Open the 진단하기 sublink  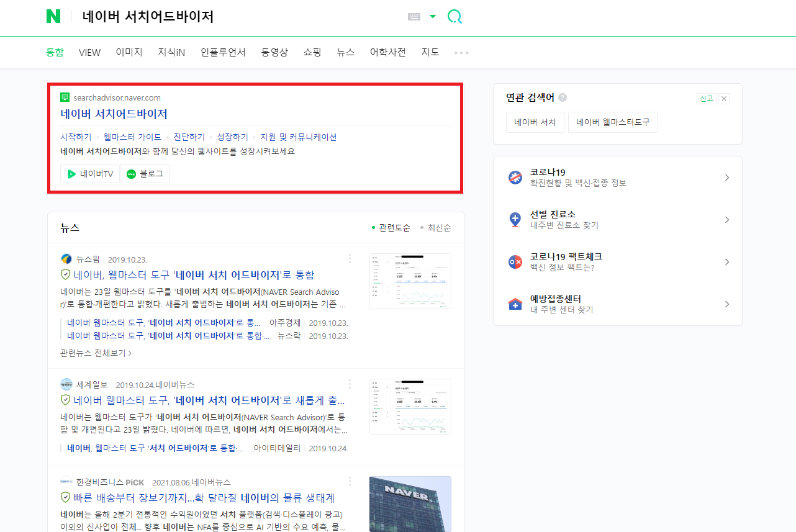tap(189, 137)
